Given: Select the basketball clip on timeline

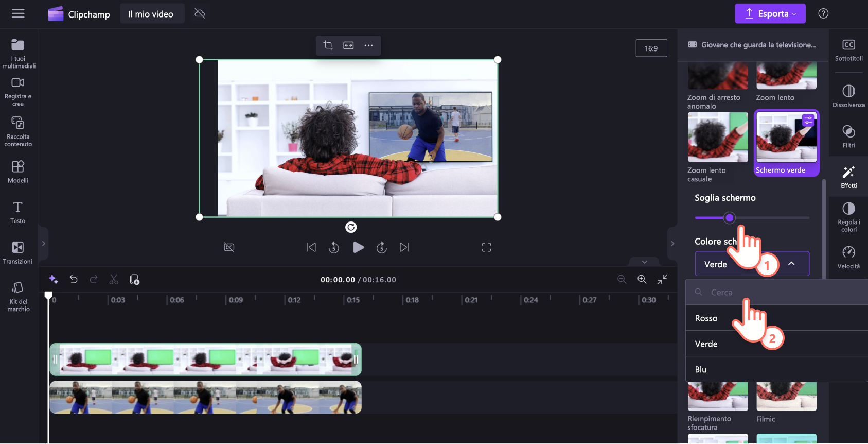Looking at the screenshot, I should pos(205,397).
